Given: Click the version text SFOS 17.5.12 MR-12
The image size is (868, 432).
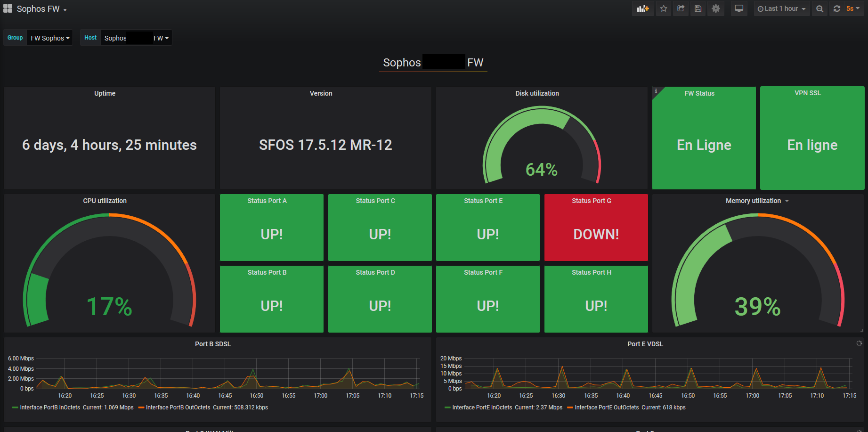Looking at the screenshot, I should 325,145.
